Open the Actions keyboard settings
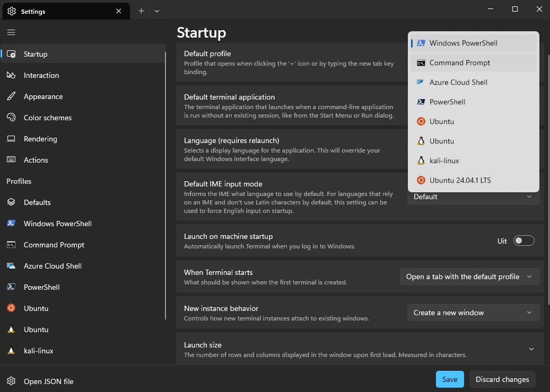 pyautogui.click(x=36, y=160)
